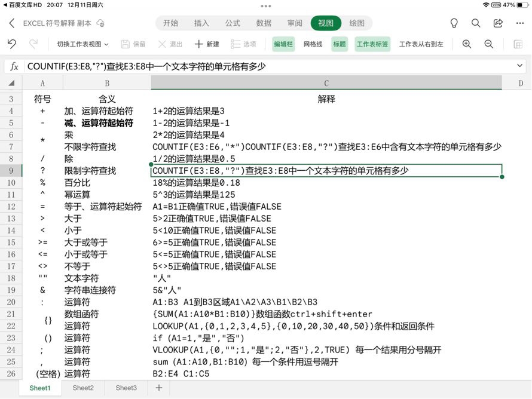Select the zoom out magnifier icon

point(489,44)
